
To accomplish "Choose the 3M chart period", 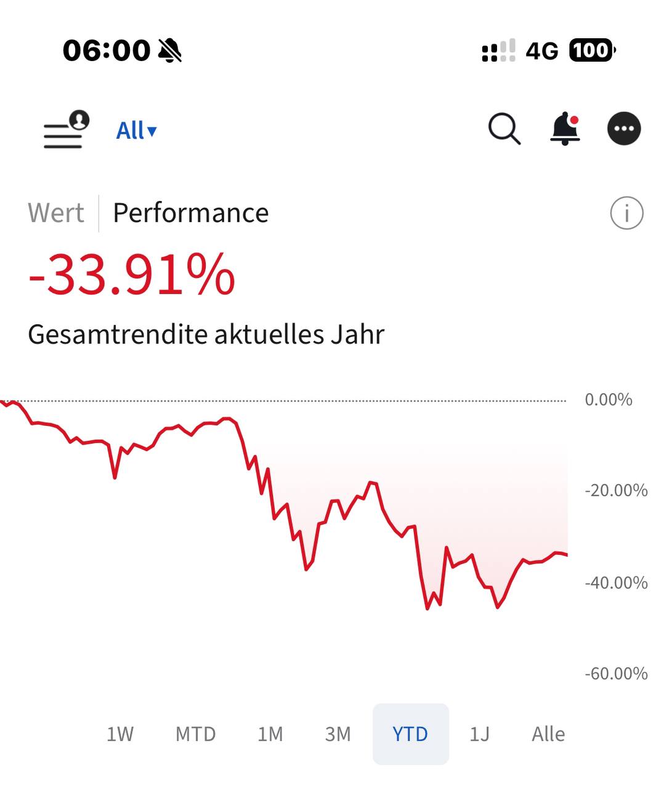I will tap(338, 734).
